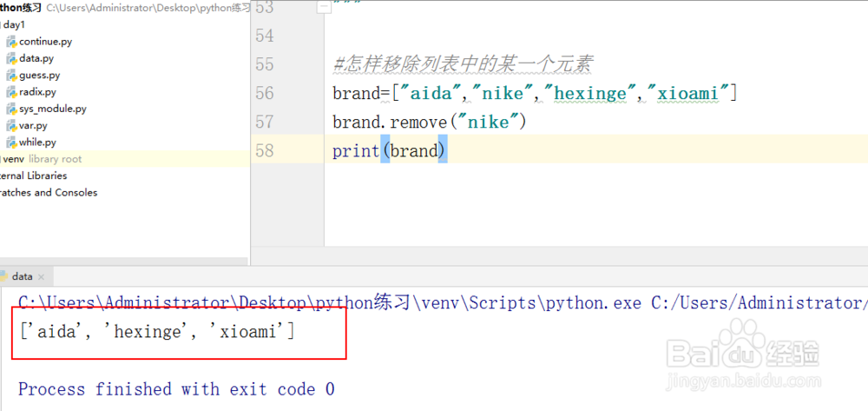The width and height of the screenshot is (868, 411).
Task: Click the Python icon on data run tab
Action: pyautogui.click(x=3, y=276)
